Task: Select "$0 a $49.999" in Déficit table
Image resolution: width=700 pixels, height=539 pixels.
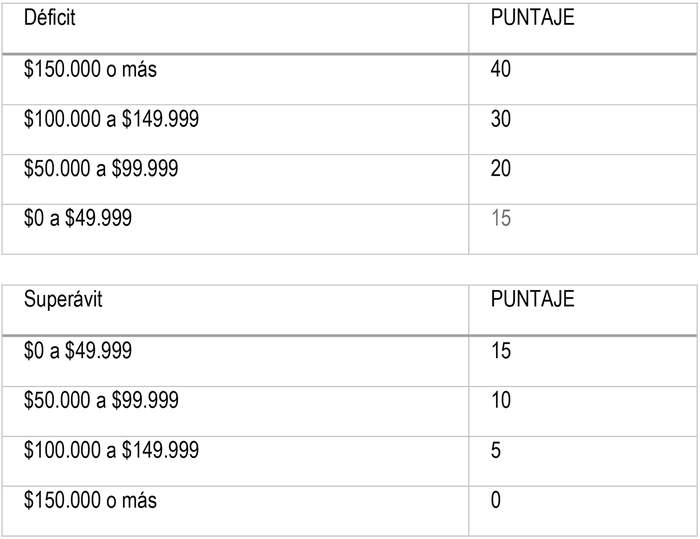Action: (78, 218)
